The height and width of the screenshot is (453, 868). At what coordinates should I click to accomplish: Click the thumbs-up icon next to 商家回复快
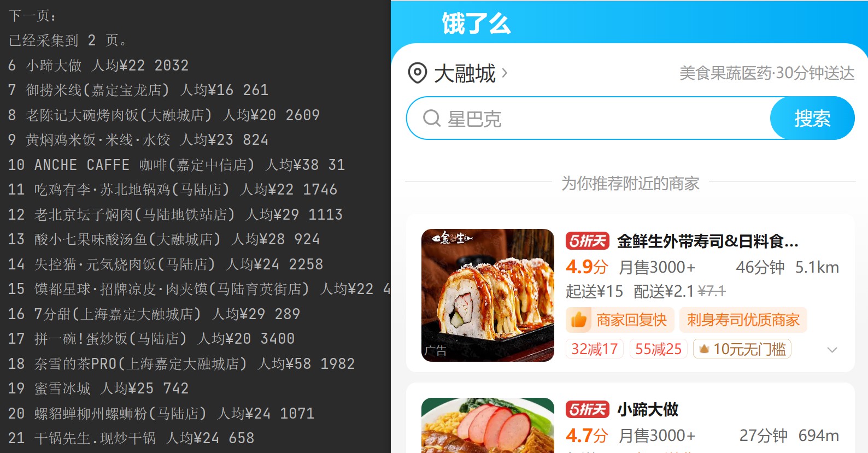coord(578,320)
